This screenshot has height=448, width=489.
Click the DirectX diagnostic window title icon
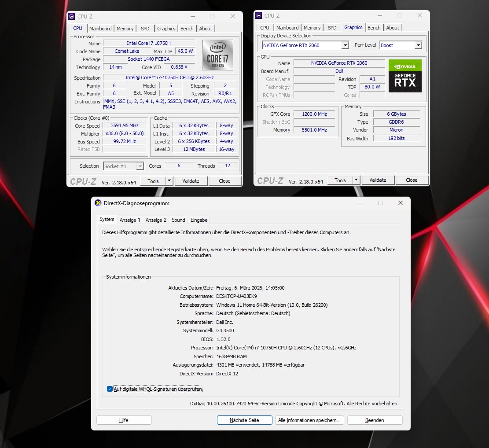click(98, 203)
